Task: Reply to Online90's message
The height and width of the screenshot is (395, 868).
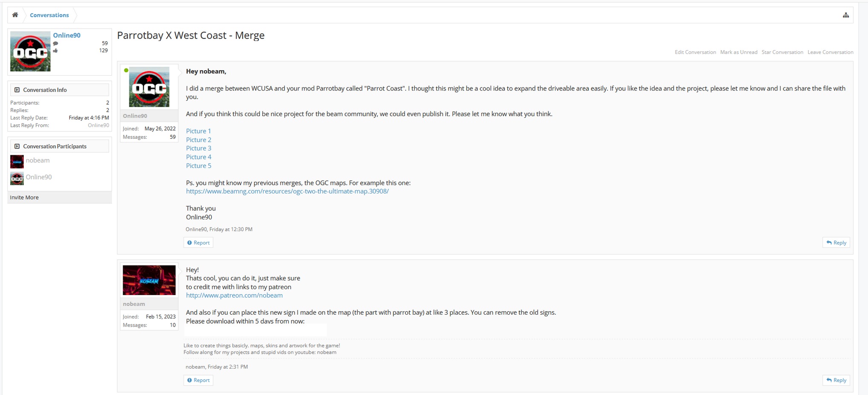Action: [x=836, y=243]
